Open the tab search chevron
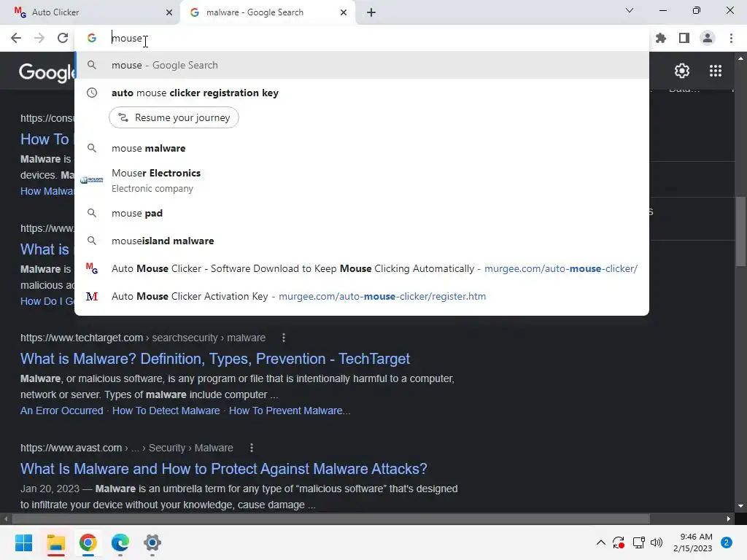The image size is (747, 560). (x=630, y=10)
